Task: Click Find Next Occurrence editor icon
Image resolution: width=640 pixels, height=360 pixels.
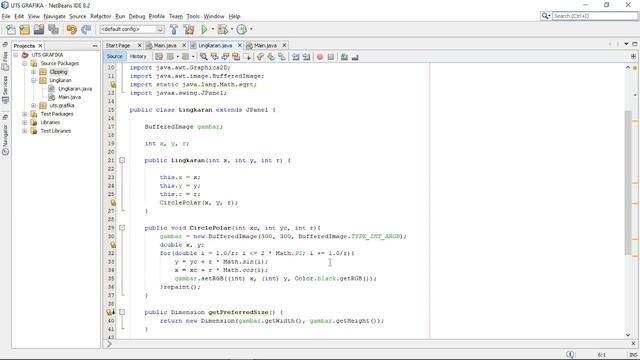Action: [x=225, y=57]
